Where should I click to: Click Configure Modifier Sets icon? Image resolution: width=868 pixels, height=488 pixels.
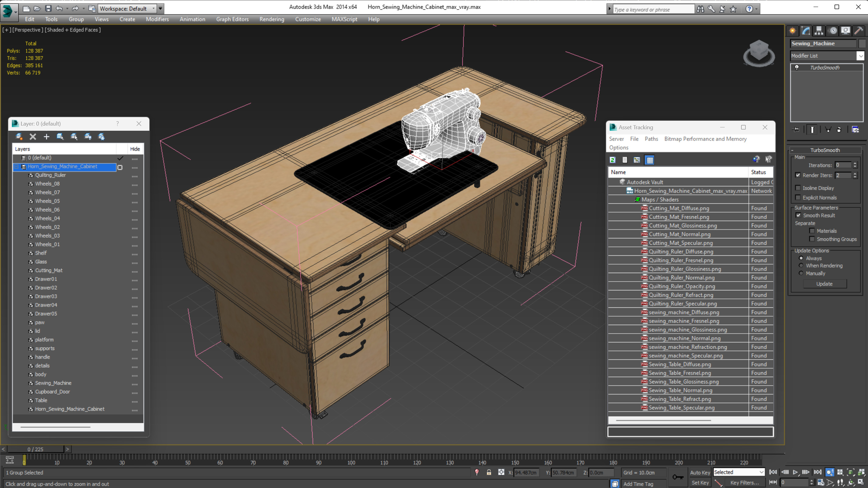pyautogui.click(x=855, y=129)
